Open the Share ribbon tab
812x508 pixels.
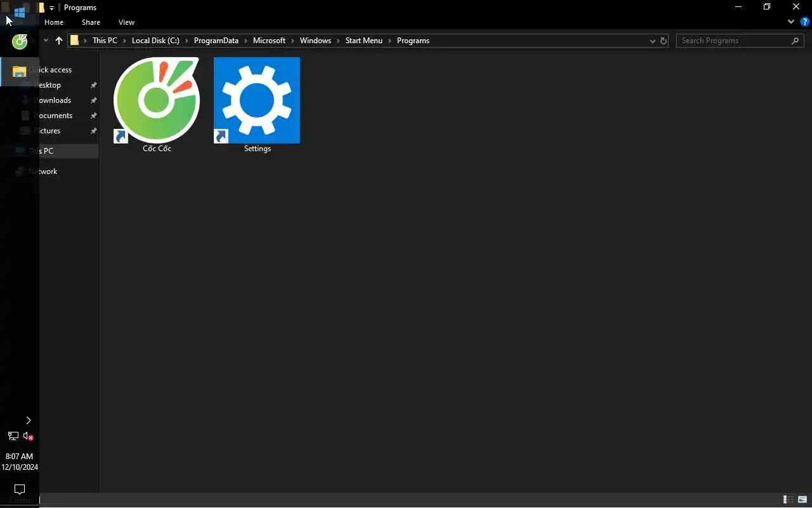click(x=91, y=22)
